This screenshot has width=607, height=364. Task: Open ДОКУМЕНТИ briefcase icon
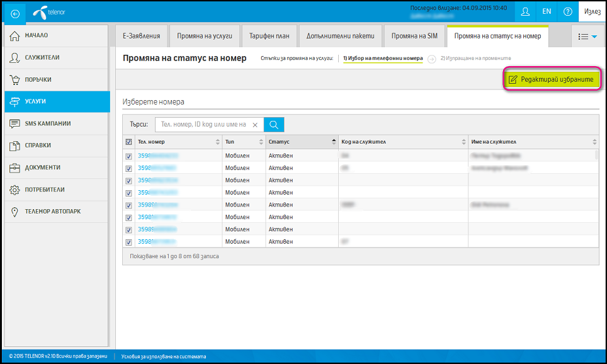point(14,168)
